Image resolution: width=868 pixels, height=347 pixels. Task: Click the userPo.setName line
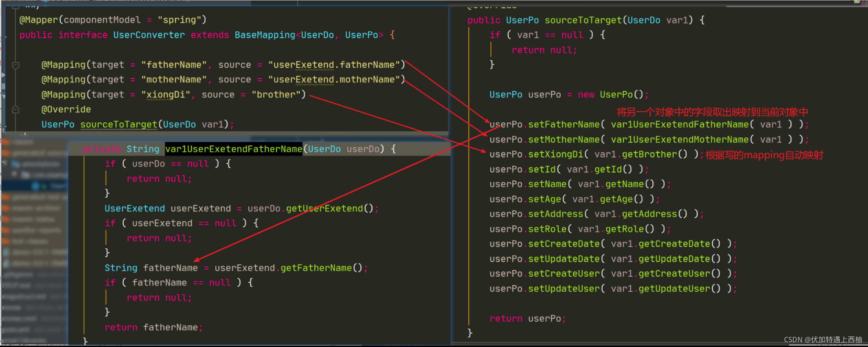(580, 184)
